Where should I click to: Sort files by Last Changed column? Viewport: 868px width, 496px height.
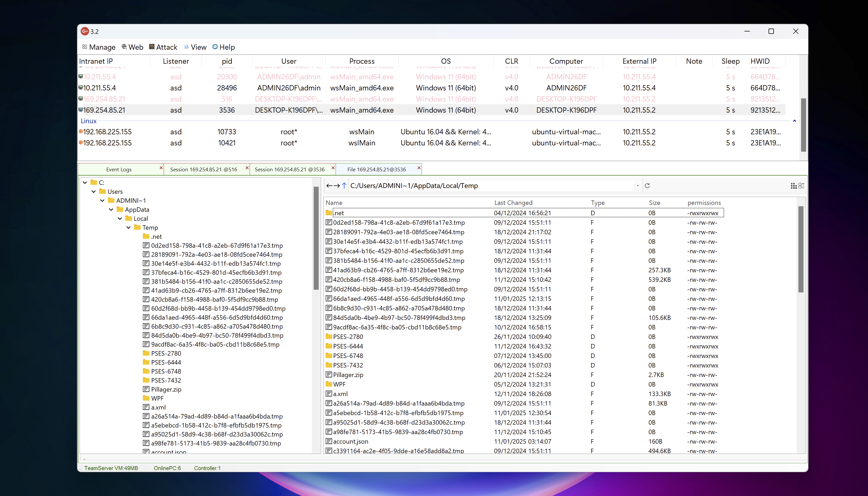point(513,203)
